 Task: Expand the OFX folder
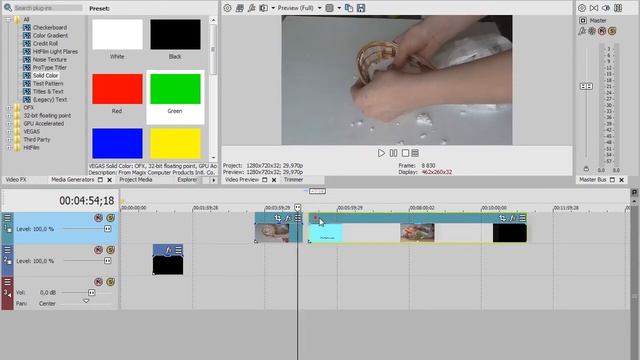[9, 108]
